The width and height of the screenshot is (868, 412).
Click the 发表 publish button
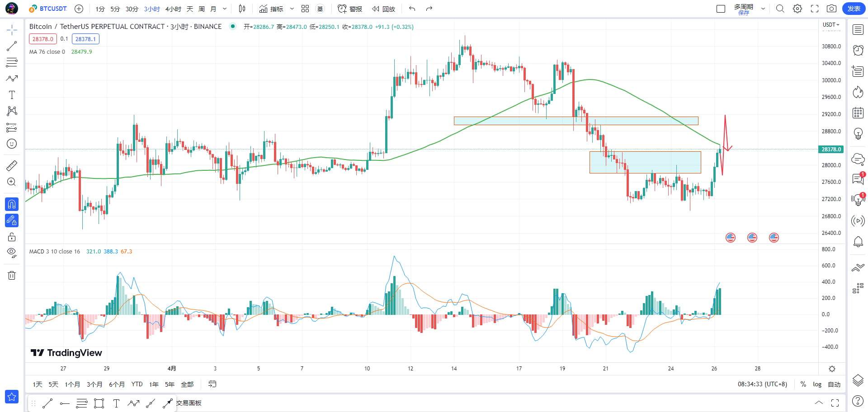[854, 9]
